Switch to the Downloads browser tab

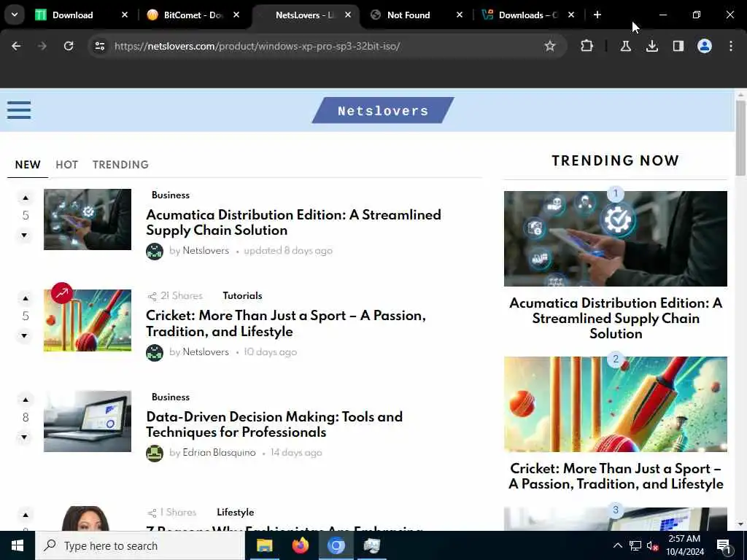(528, 15)
